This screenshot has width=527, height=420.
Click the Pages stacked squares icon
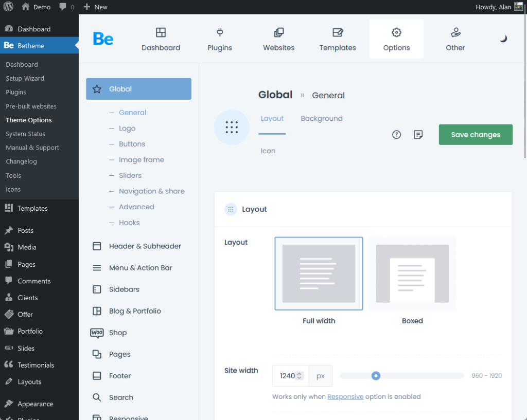tap(97, 354)
